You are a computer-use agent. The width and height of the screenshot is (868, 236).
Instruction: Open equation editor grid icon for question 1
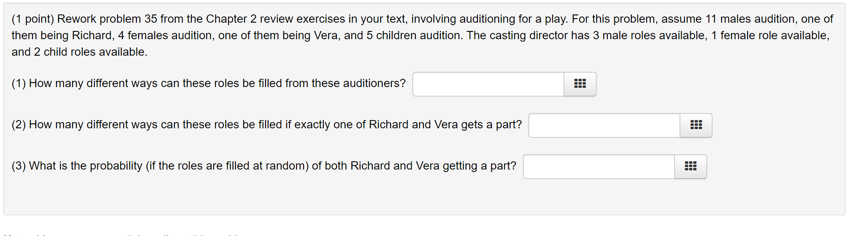tap(580, 84)
